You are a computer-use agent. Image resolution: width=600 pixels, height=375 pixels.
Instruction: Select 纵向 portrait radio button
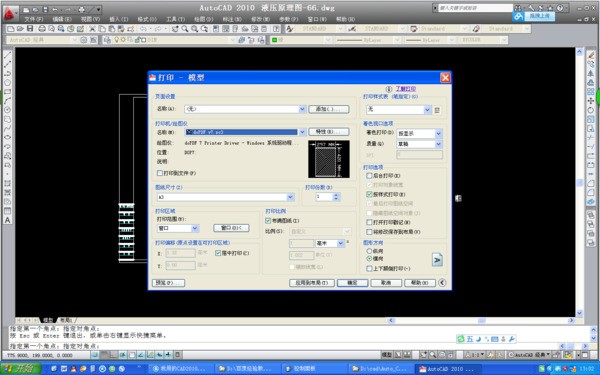tap(369, 251)
